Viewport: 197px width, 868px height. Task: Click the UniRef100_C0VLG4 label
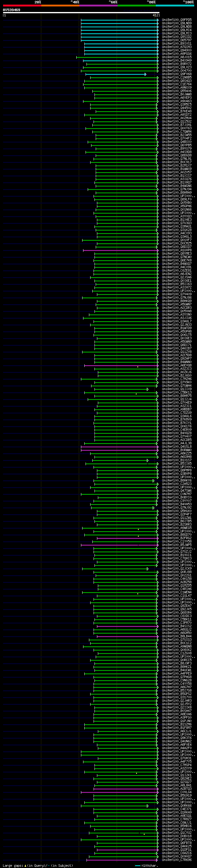[x=177, y=792]
